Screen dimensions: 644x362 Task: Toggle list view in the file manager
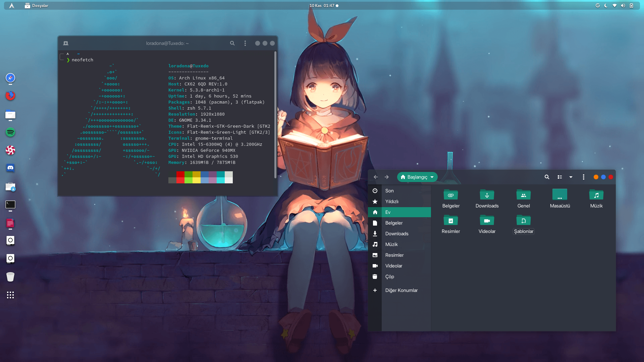(560, 177)
